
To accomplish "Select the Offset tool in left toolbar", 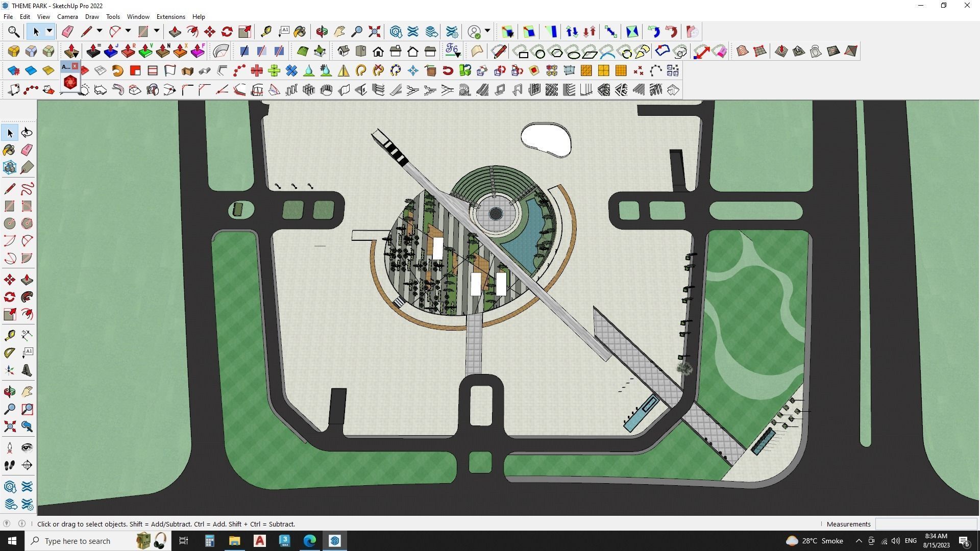I will pos(27,314).
